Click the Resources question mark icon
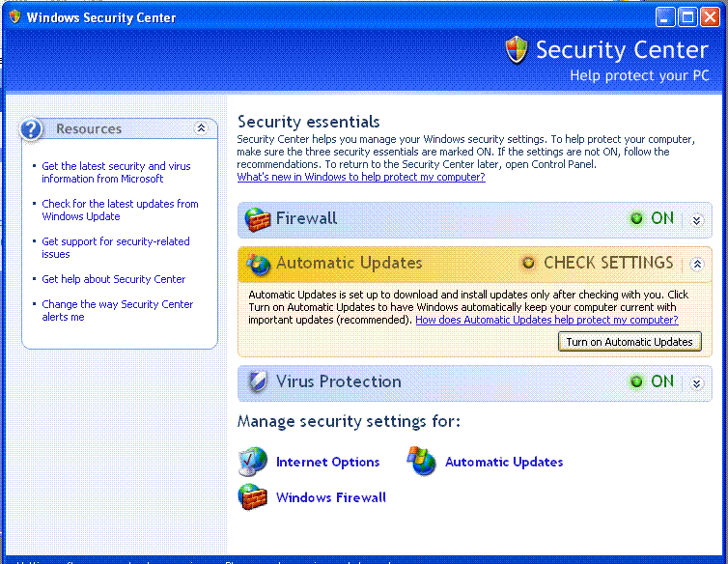This screenshot has width=728, height=564. [x=31, y=128]
